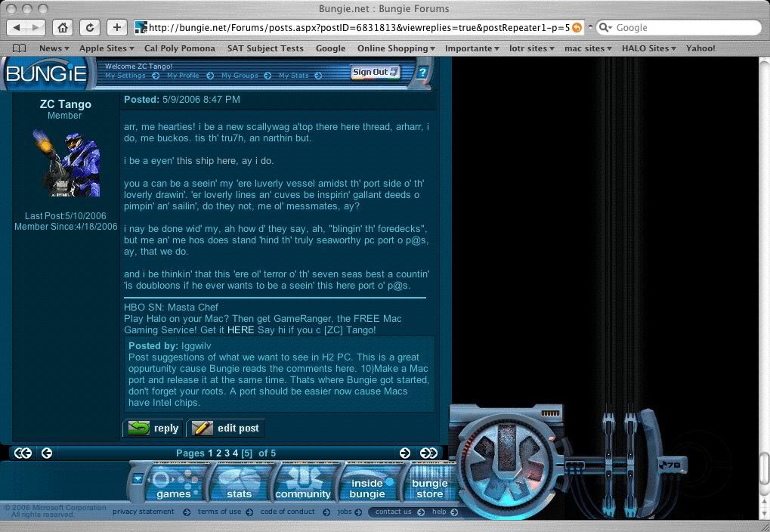This screenshot has width=770, height=532.
Task: Reply to ZC Tango's post
Action: coord(153,428)
